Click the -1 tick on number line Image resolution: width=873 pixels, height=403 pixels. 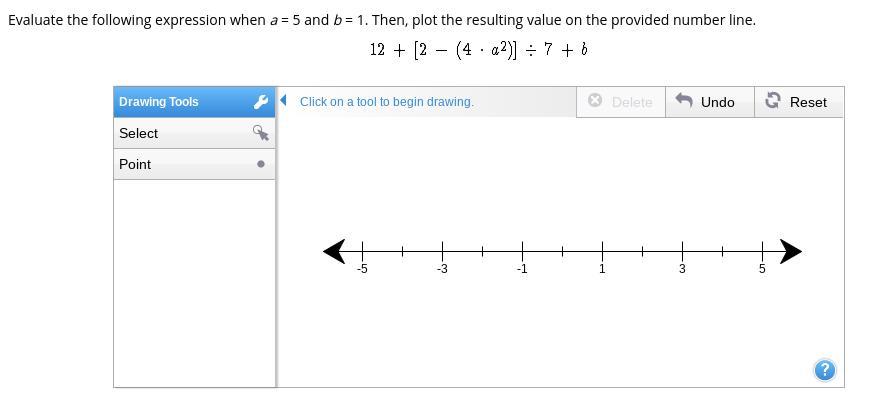tap(522, 251)
